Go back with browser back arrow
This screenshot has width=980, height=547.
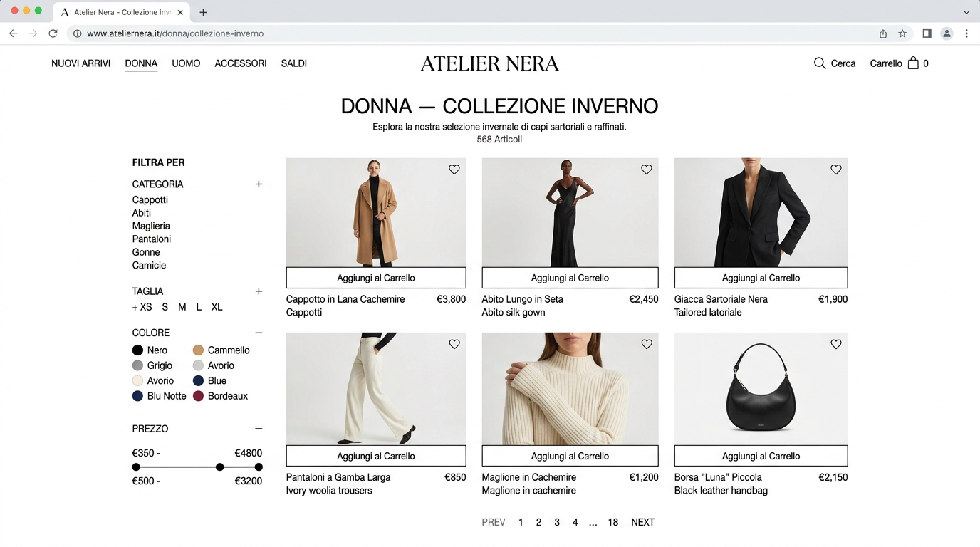point(13,33)
